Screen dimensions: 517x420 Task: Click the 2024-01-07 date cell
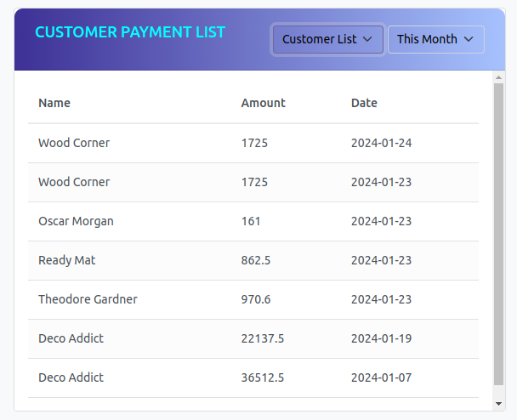381,377
